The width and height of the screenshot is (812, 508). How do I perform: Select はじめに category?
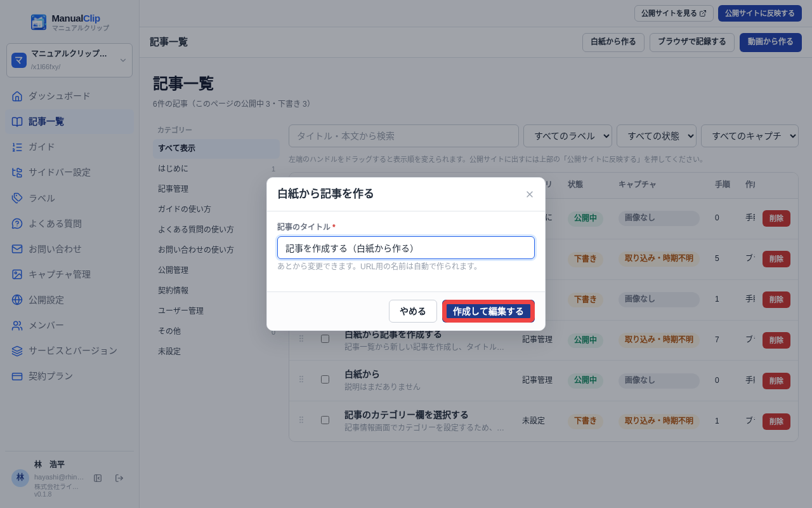tap(216, 169)
